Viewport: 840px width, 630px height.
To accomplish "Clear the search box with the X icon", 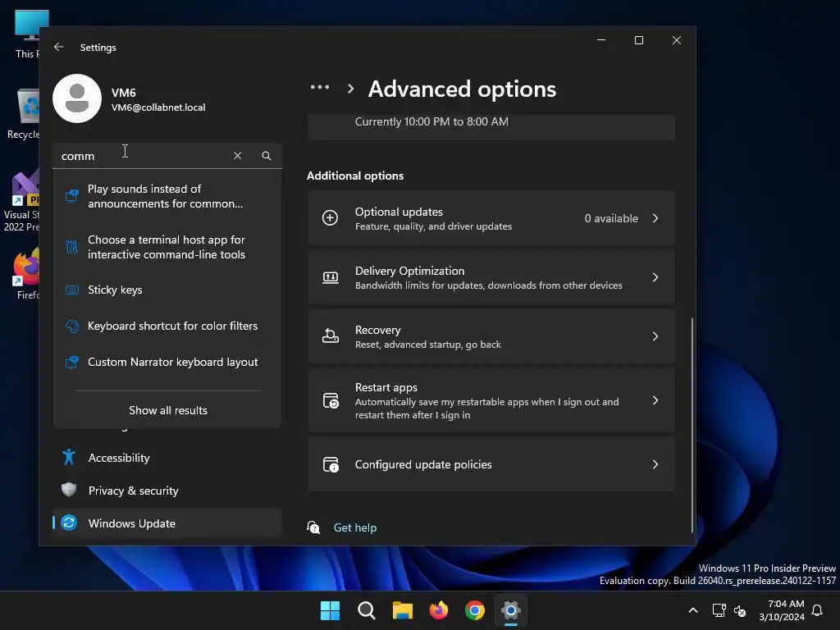I will tap(237, 156).
